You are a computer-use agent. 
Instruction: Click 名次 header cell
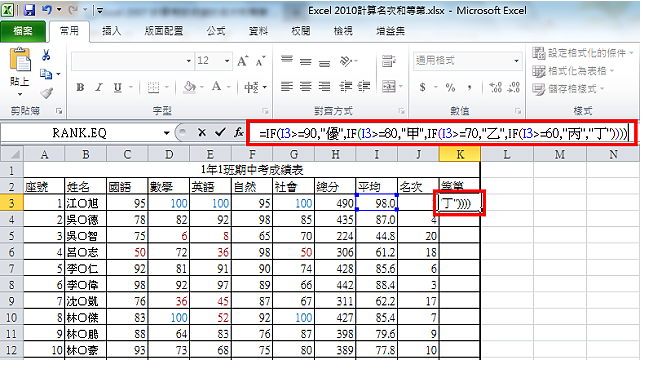pos(418,187)
